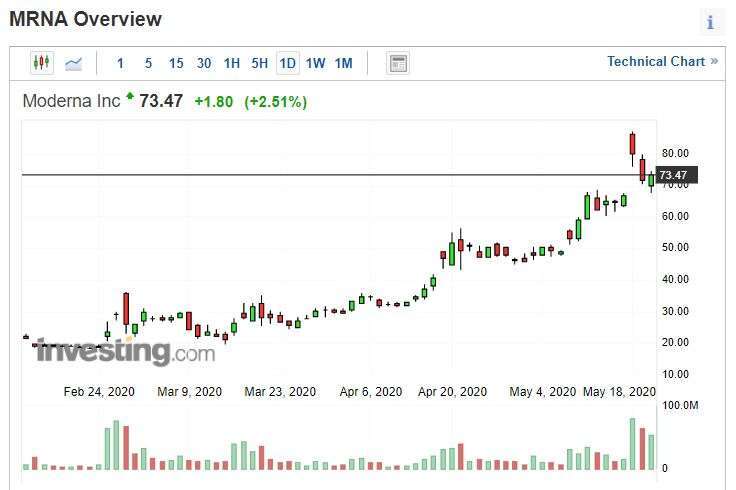The height and width of the screenshot is (490, 736).
Task: Set chart interval to 5 minutes
Action: coord(148,63)
